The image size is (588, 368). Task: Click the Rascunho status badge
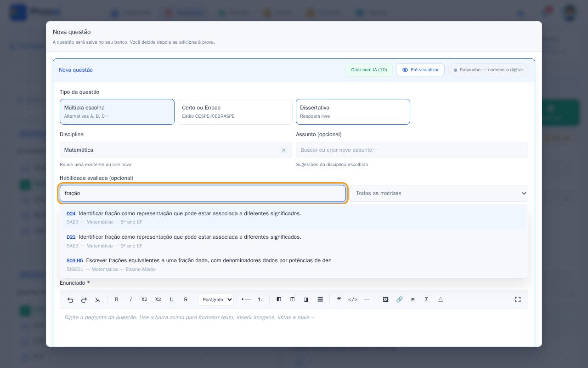pos(488,70)
